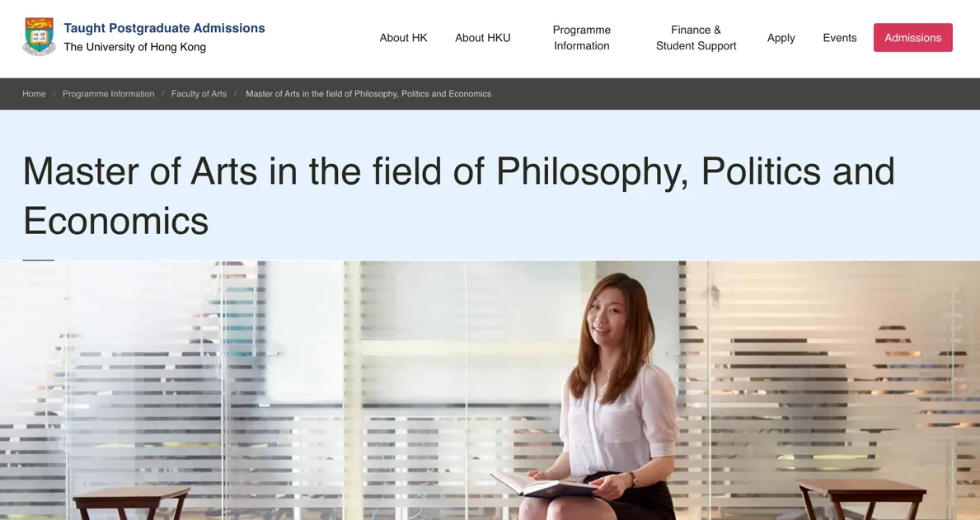Go to Home in the breadcrumb
The width and height of the screenshot is (980, 520).
point(34,94)
